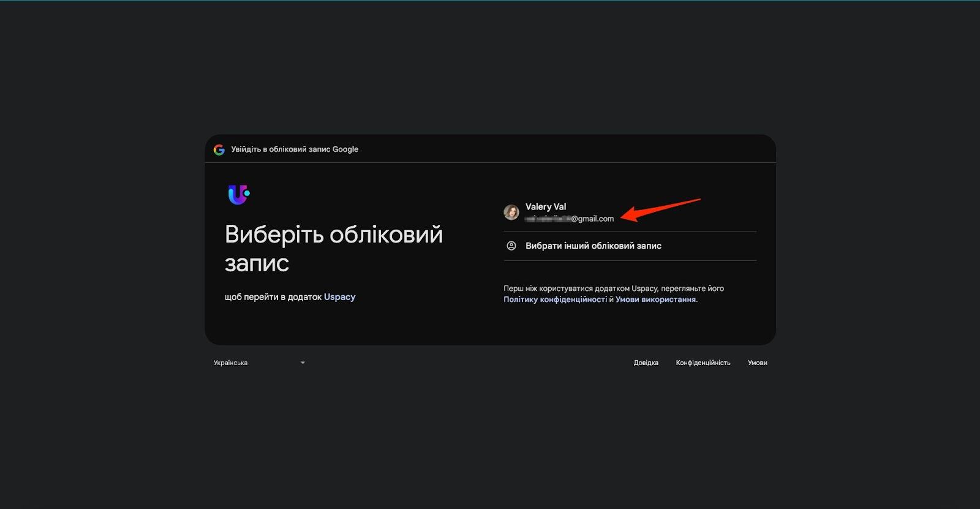Image resolution: width=980 pixels, height=509 pixels.
Task: Choose "Вибрати інший обліковий запис" option
Action: pyautogui.click(x=593, y=246)
